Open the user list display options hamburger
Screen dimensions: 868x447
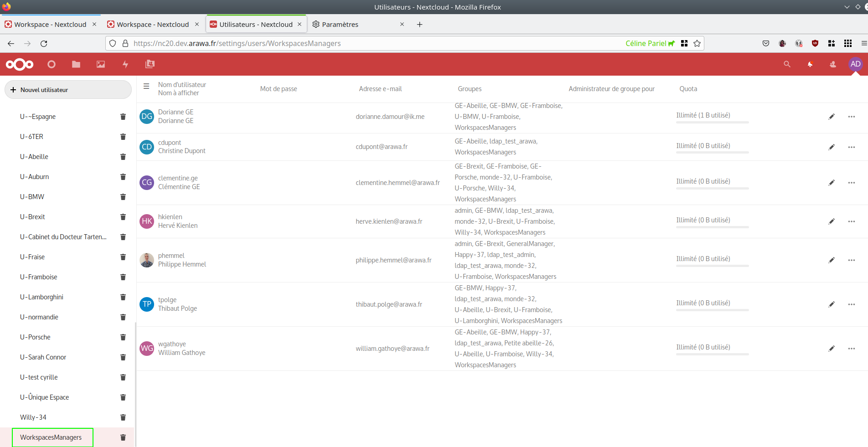(x=146, y=86)
